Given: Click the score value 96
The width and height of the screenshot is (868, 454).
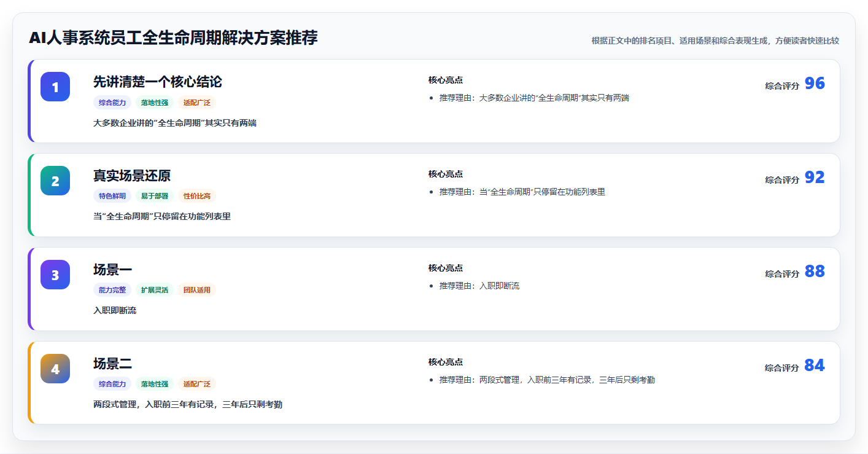Looking at the screenshot, I should pyautogui.click(x=815, y=84).
